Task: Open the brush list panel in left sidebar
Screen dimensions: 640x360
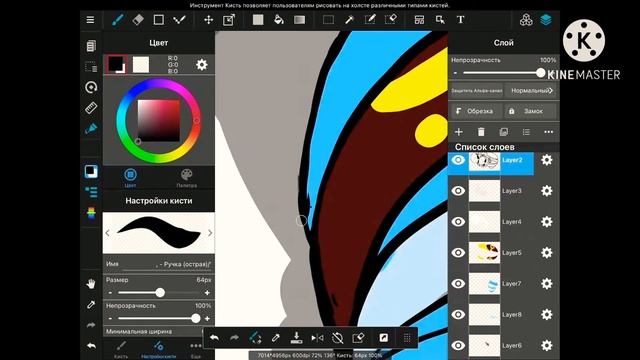Action: (91, 192)
